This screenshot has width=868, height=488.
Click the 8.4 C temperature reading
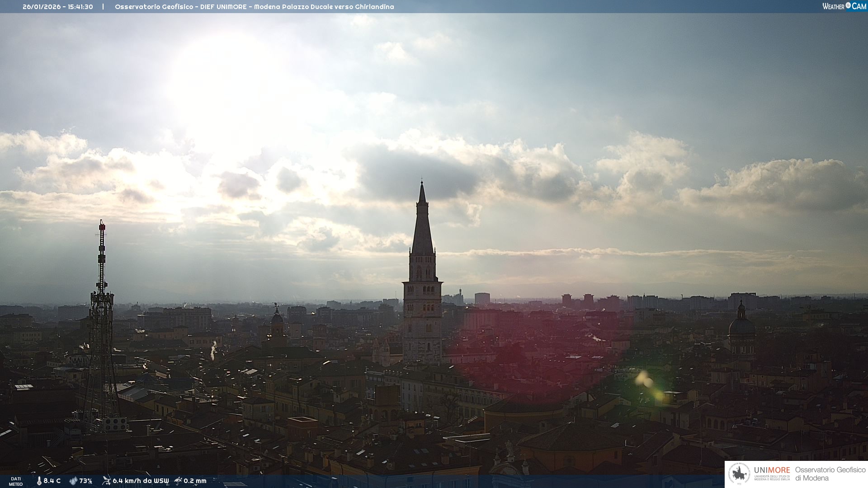[52, 481]
